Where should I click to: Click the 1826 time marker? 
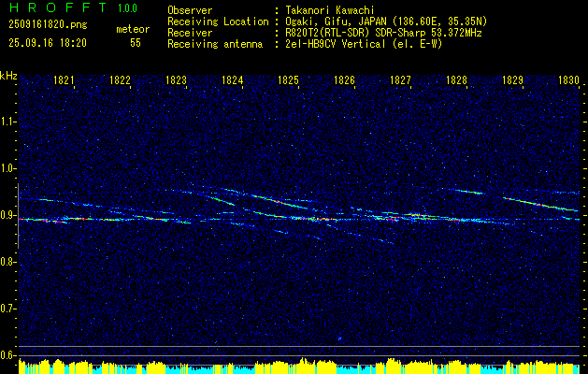[x=344, y=79]
